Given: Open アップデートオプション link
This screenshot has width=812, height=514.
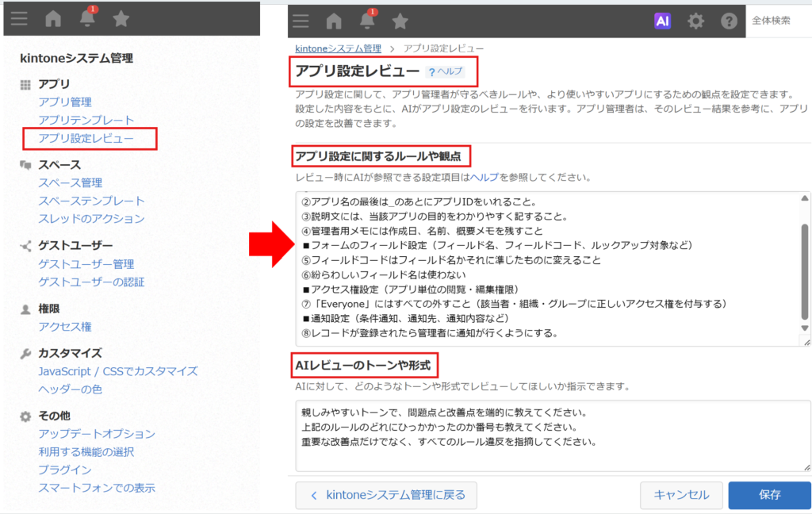Looking at the screenshot, I should pyautogui.click(x=97, y=434).
